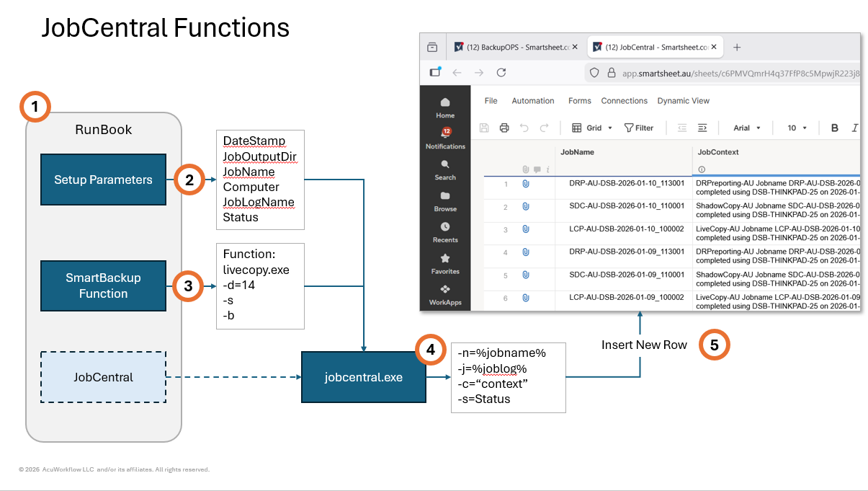868x491 pixels.
Task: Click the attachment paperclip on row 1
Action: coord(526,184)
